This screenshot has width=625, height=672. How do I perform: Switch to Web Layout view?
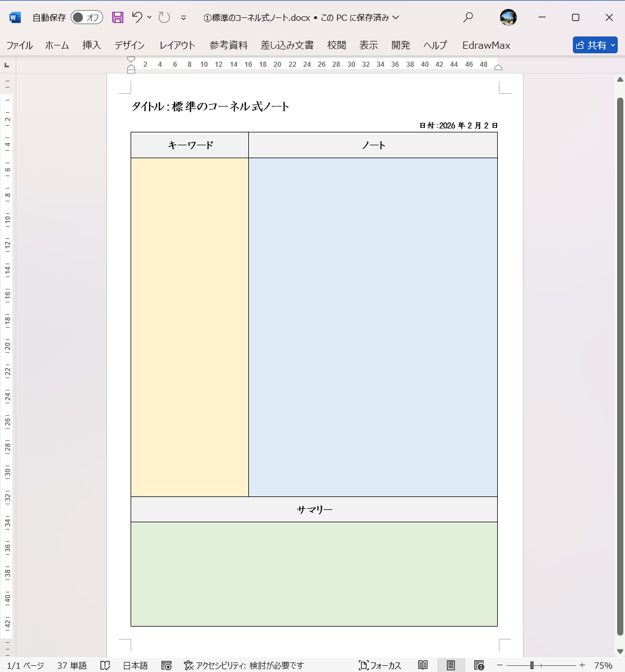click(x=479, y=665)
